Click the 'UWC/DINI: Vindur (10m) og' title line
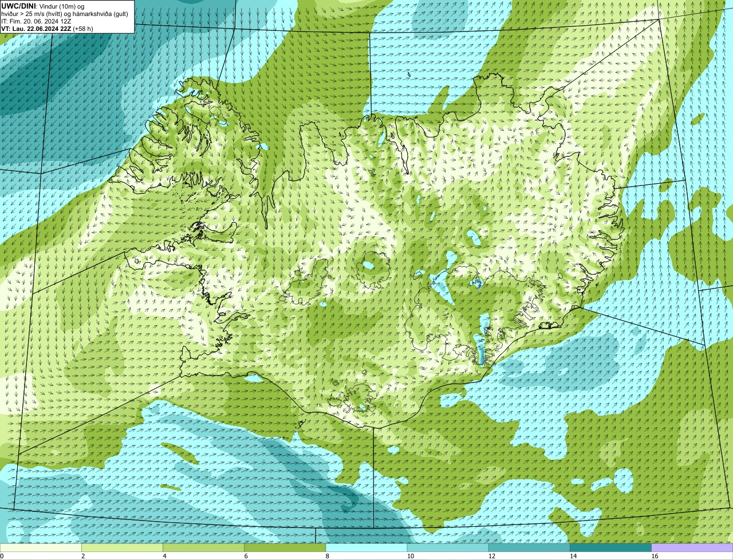The height and width of the screenshot is (560, 733). pyautogui.click(x=43, y=6)
